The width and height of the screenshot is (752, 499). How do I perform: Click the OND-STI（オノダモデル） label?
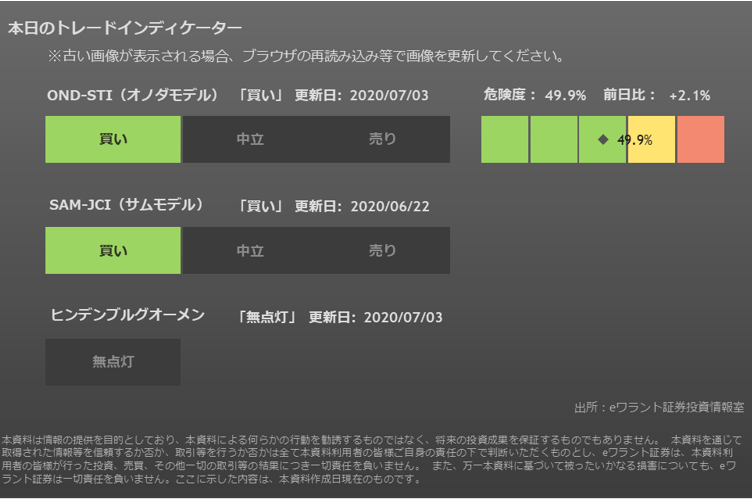133,96
